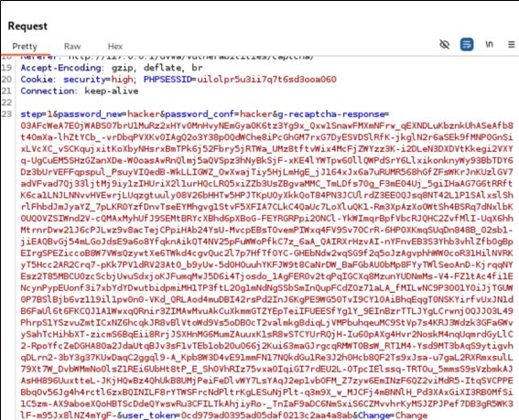The height and width of the screenshot is (420, 519).
Task: Click the password_conf parameter name
Action: pyautogui.click(x=200, y=114)
